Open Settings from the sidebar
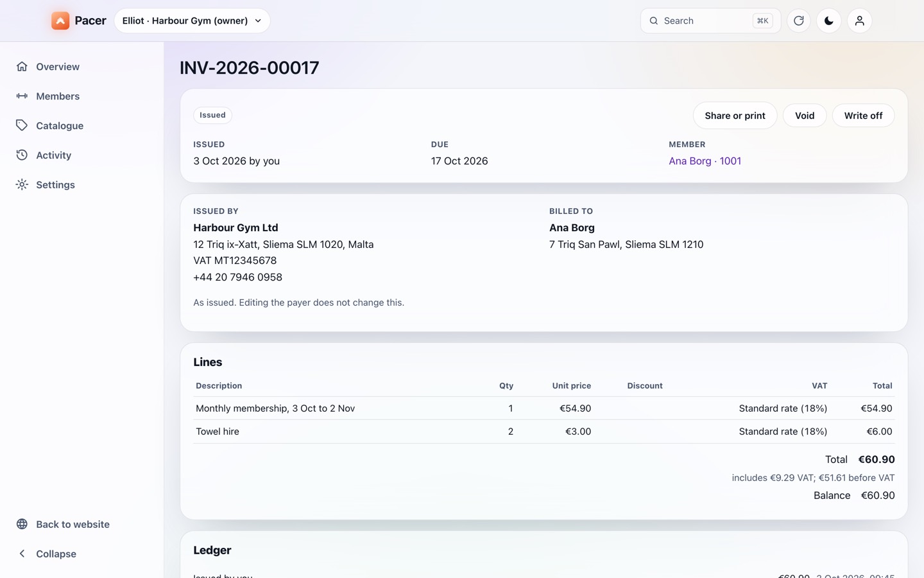 click(x=82, y=184)
